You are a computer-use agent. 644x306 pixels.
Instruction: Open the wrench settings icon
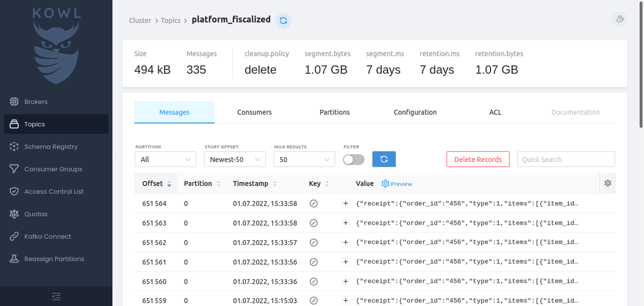[619, 19]
